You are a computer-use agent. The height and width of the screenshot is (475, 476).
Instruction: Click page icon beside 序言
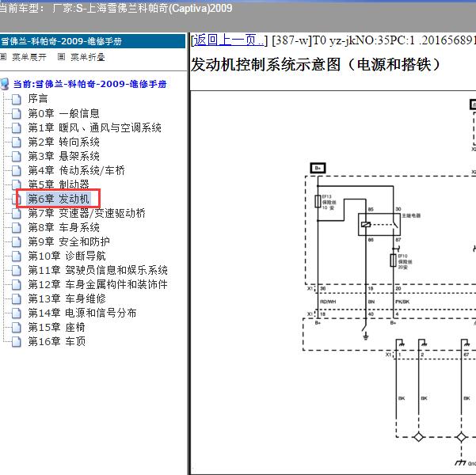click(x=17, y=99)
